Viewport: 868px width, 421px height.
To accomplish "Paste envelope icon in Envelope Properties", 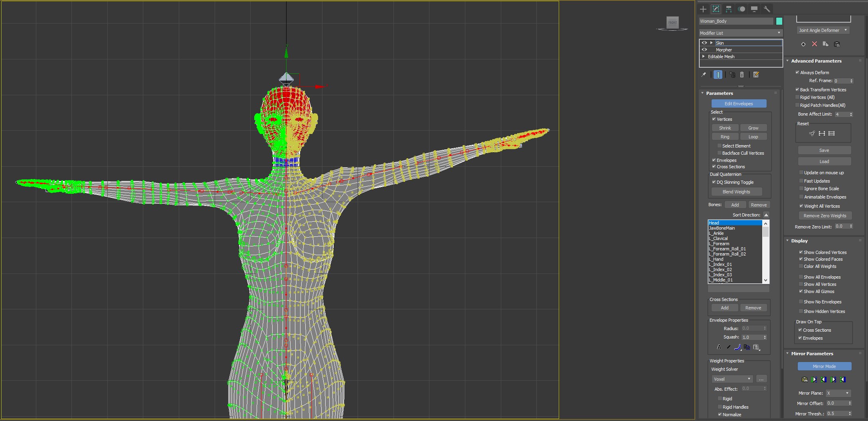I will click(756, 347).
